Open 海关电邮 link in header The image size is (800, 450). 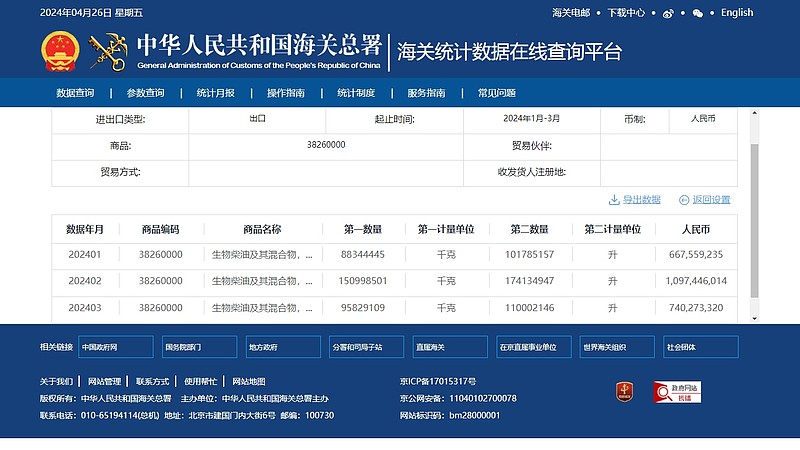point(571,13)
